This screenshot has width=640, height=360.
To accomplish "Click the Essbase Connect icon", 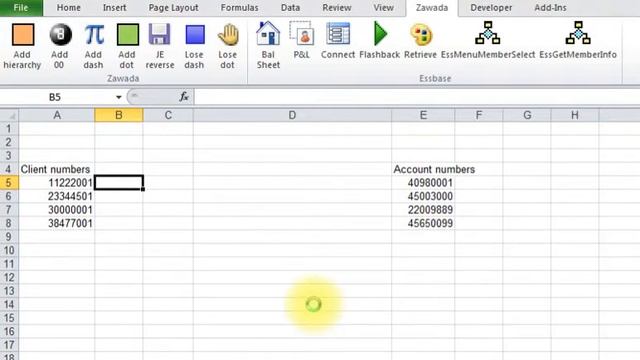I will tap(338, 33).
